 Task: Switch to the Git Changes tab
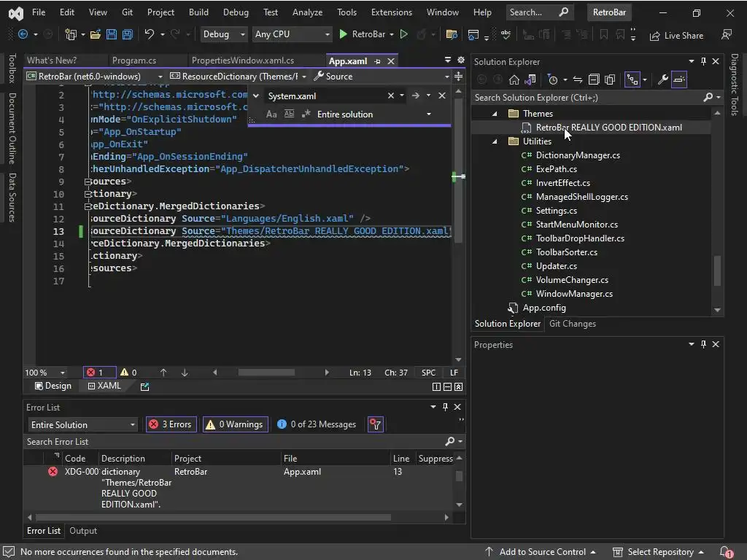point(573,324)
